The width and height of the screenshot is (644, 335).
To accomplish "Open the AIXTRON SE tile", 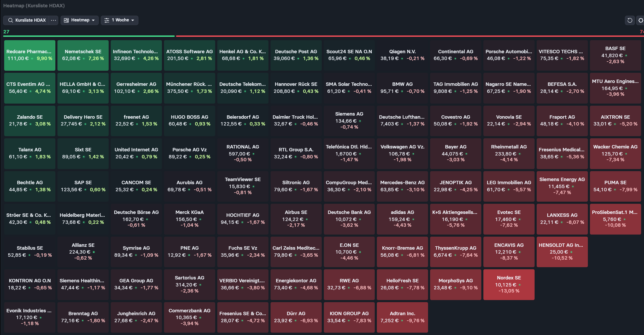I will coord(615,121).
